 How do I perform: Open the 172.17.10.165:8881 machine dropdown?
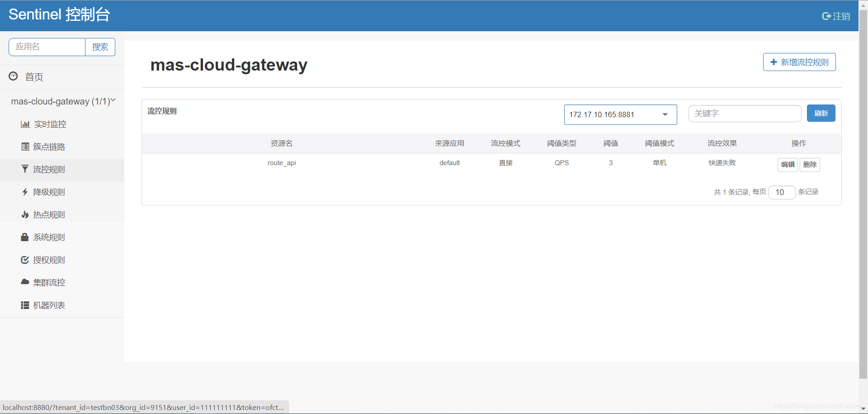coord(620,114)
